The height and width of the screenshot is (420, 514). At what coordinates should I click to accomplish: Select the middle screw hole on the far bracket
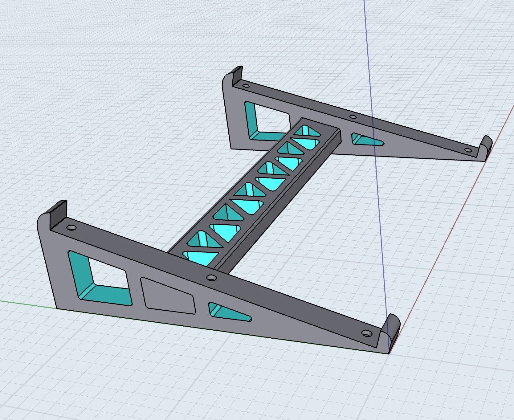[x=353, y=117]
